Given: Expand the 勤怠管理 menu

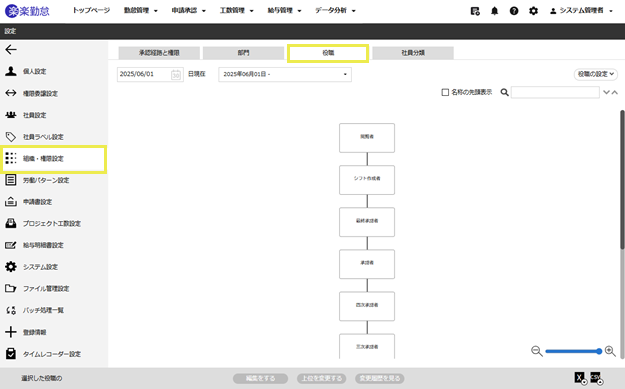Looking at the screenshot, I should (x=140, y=11).
